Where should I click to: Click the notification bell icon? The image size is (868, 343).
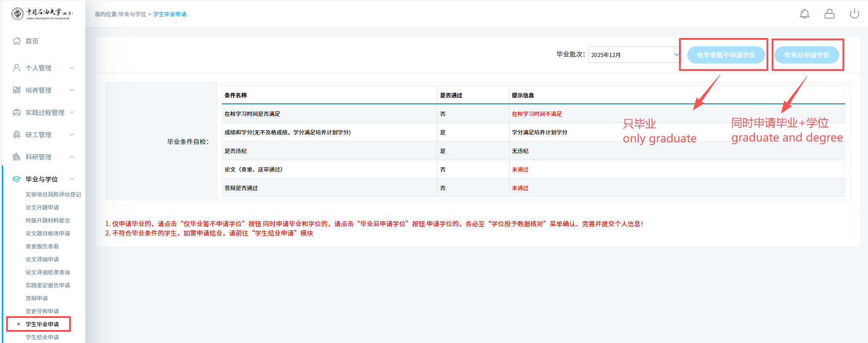point(805,14)
